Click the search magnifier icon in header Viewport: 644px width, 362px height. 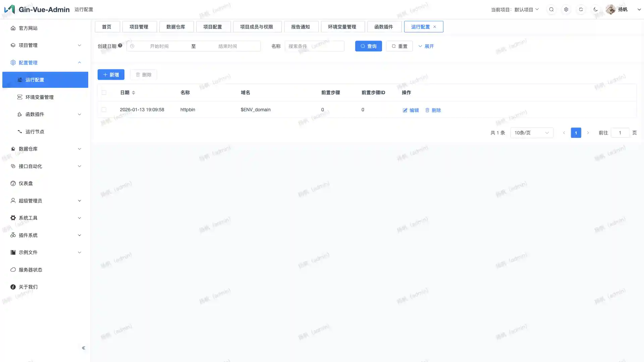(x=551, y=9)
